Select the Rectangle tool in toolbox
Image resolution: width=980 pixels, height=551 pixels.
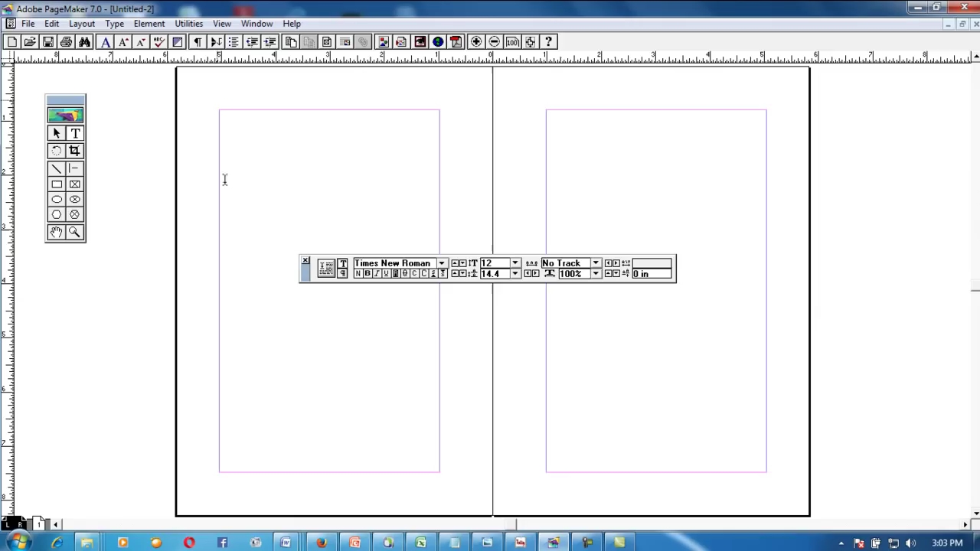(56, 184)
